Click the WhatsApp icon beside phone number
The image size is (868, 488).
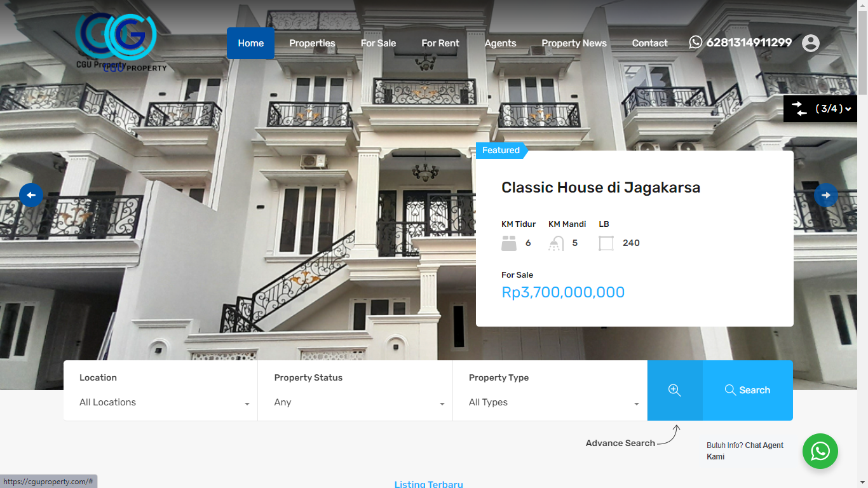pyautogui.click(x=696, y=42)
